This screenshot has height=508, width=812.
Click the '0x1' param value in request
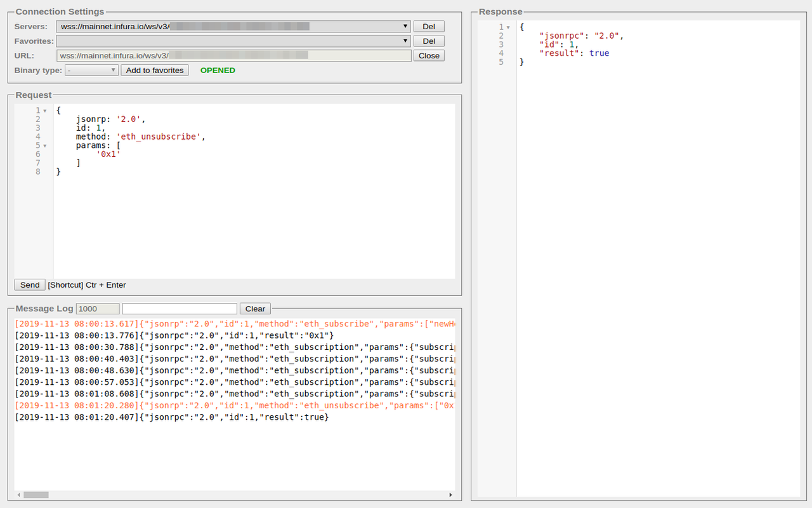108,154
